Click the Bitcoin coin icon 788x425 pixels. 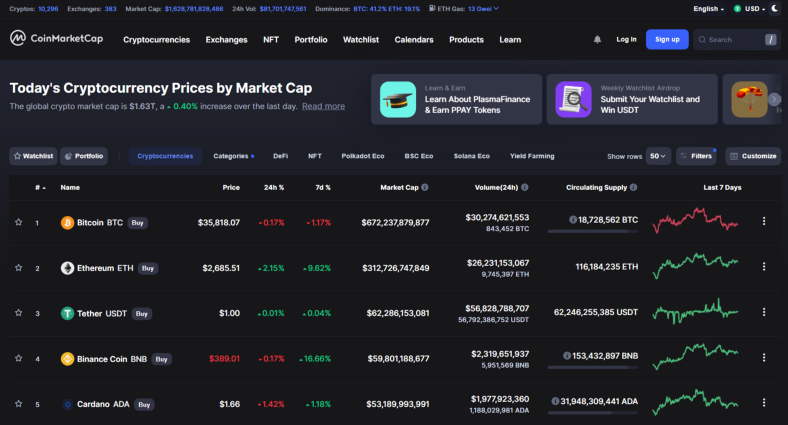coord(67,223)
